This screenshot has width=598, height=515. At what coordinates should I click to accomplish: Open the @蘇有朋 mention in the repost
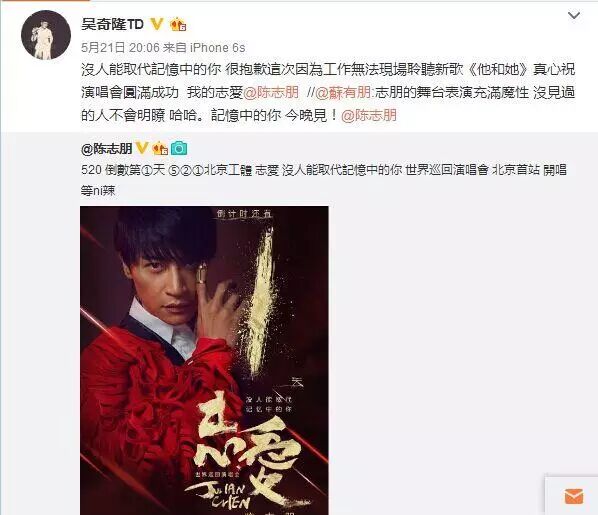[342, 92]
